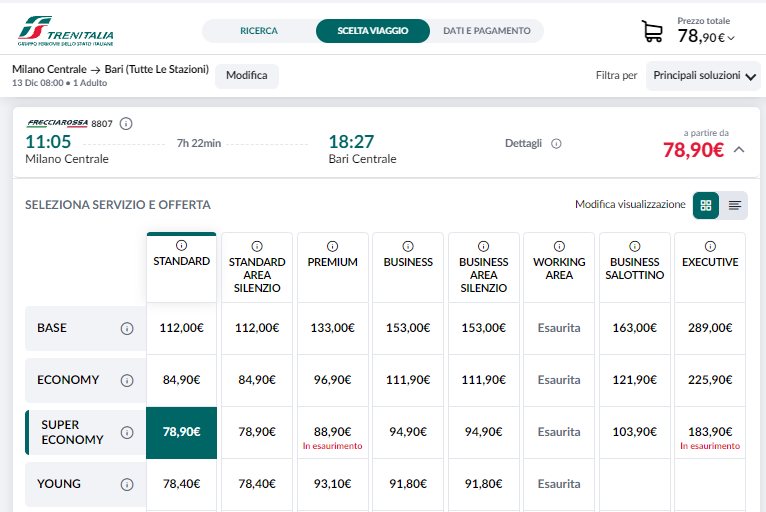Choose Standard Economy fare 84,90€

(x=181, y=380)
